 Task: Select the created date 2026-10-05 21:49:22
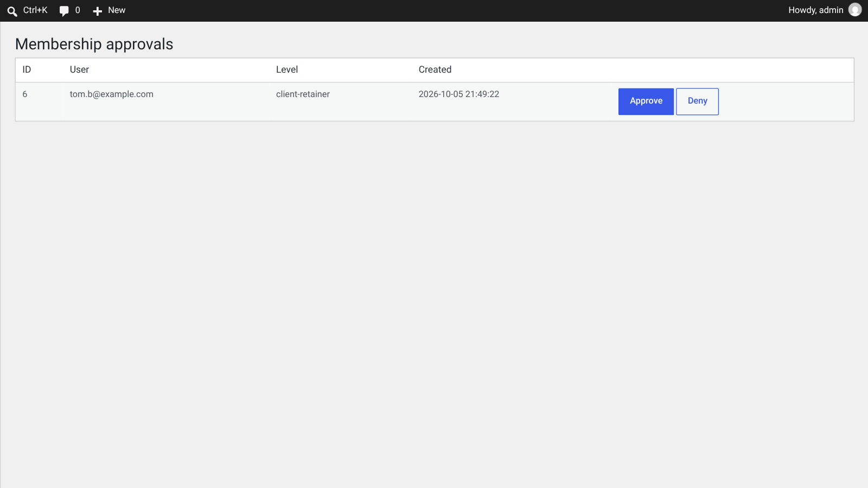(459, 94)
